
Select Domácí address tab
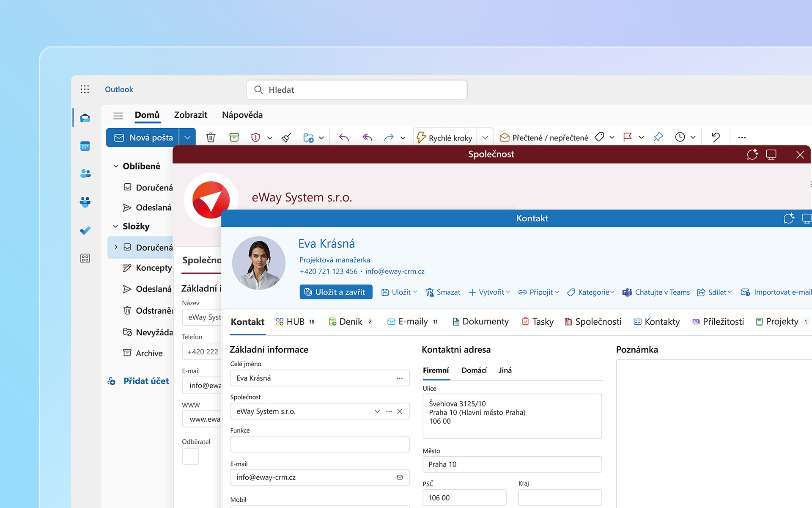click(x=474, y=370)
